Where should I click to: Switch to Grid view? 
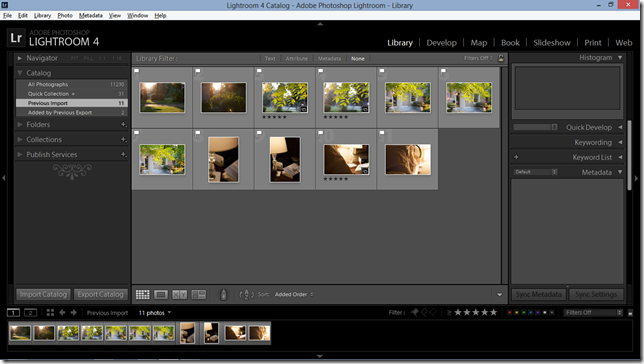pos(143,295)
